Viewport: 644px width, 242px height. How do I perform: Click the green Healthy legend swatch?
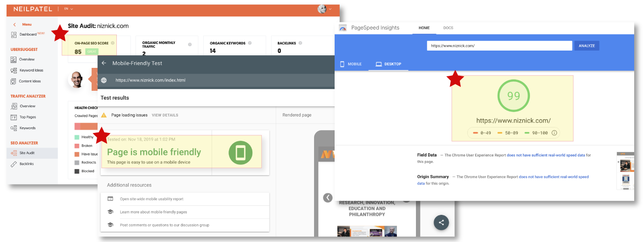tap(77, 137)
